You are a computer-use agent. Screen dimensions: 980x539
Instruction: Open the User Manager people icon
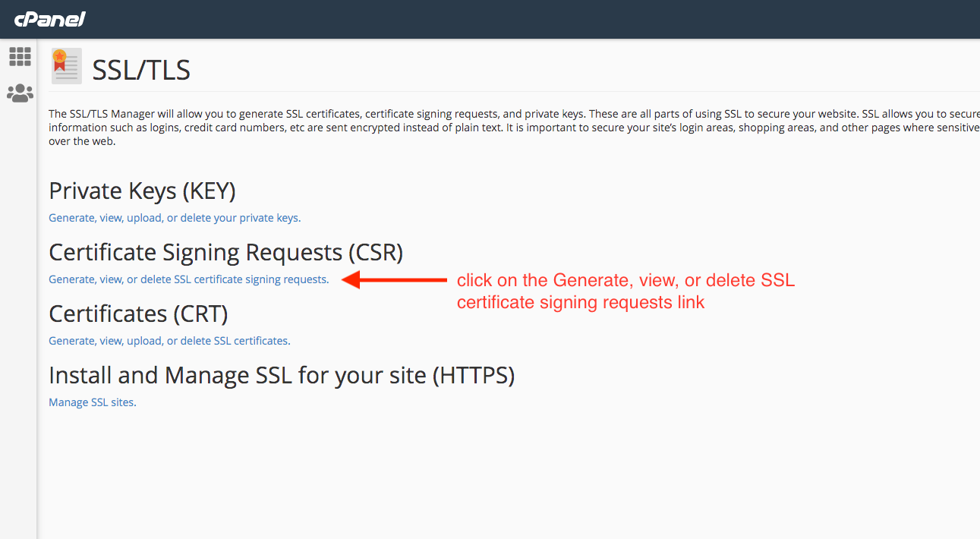pos(20,93)
